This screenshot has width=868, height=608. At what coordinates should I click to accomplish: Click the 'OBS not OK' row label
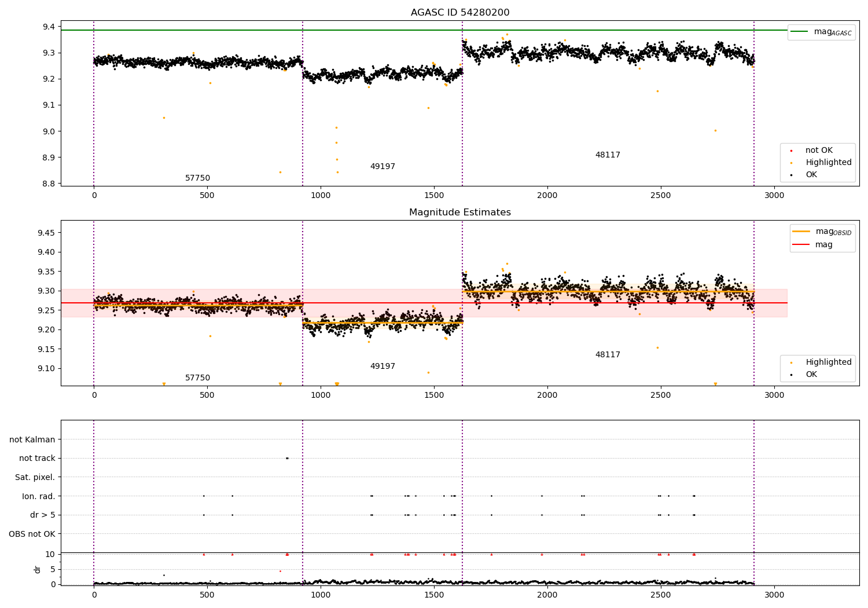coord(32,534)
